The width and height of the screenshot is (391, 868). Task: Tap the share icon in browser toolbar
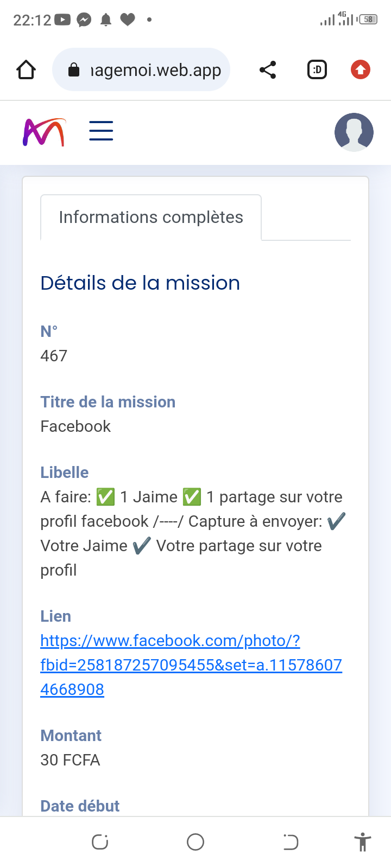pyautogui.click(x=268, y=70)
